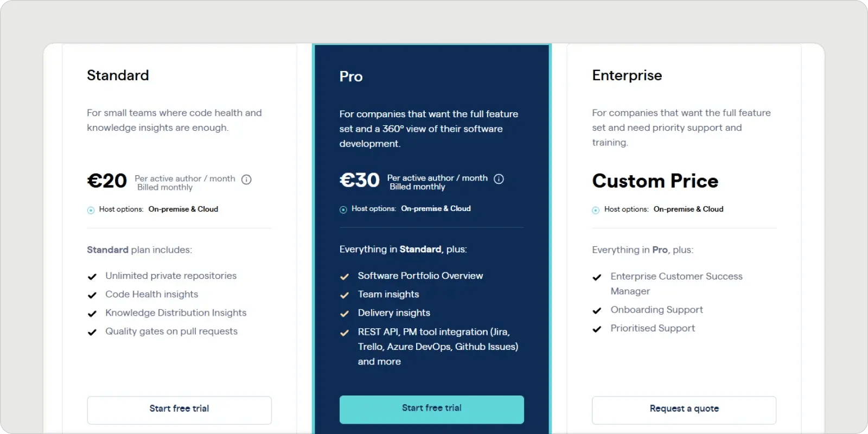Click the Standard plan heading

pyautogui.click(x=118, y=75)
